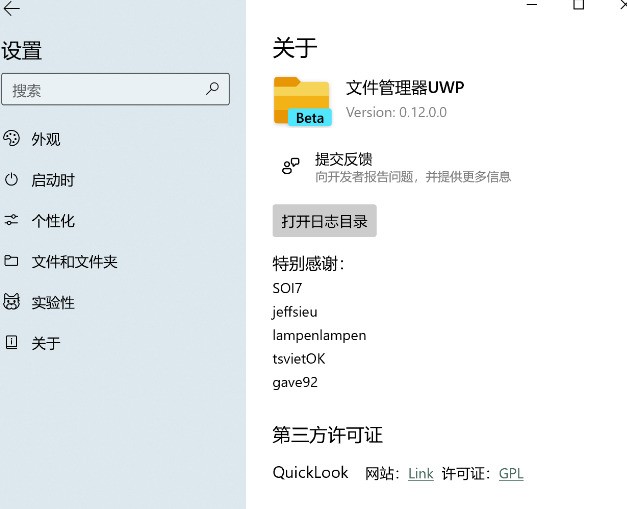The image size is (627, 509).
Task: Click the cat icon beside 实验性
Action: (x=11, y=301)
